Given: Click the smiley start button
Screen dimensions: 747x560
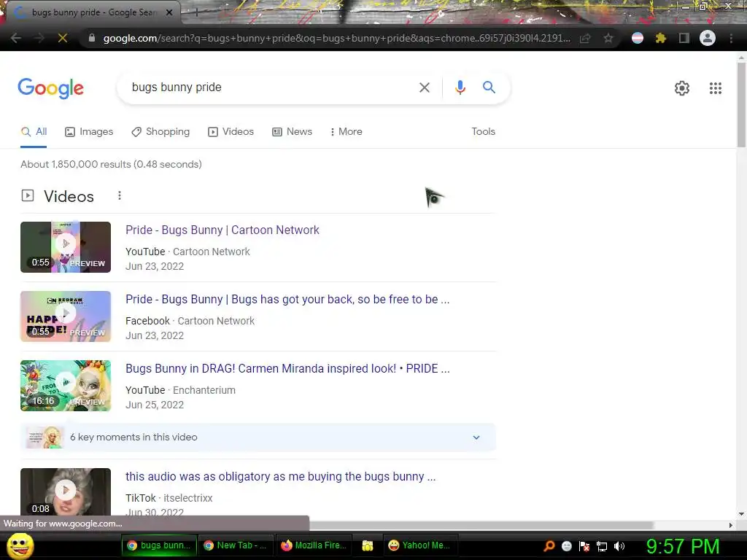Looking at the screenshot, I should click(x=20, y=546).
